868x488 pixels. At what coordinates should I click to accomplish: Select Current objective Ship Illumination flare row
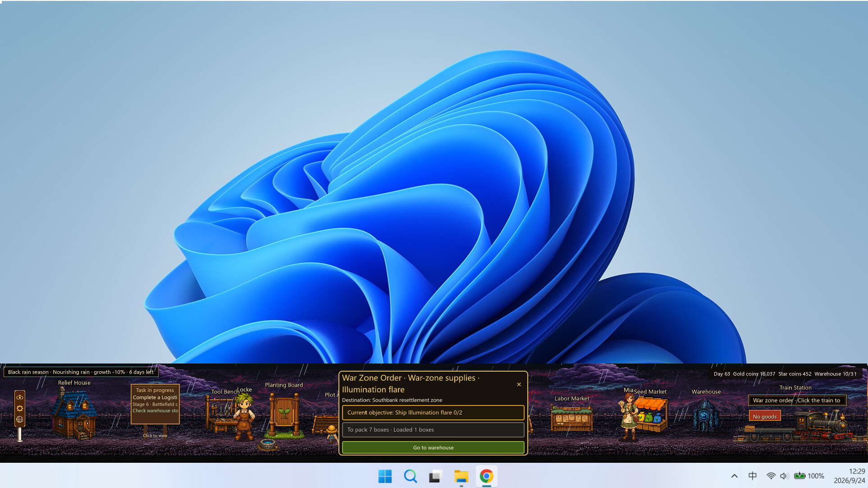[x=433, y=412]
